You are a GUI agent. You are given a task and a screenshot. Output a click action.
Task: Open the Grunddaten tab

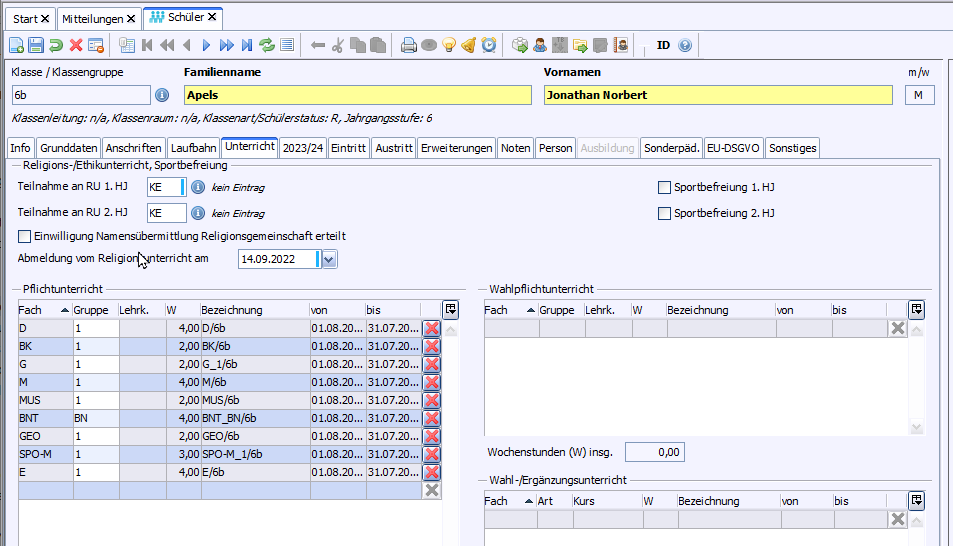[x=68, y=148]
